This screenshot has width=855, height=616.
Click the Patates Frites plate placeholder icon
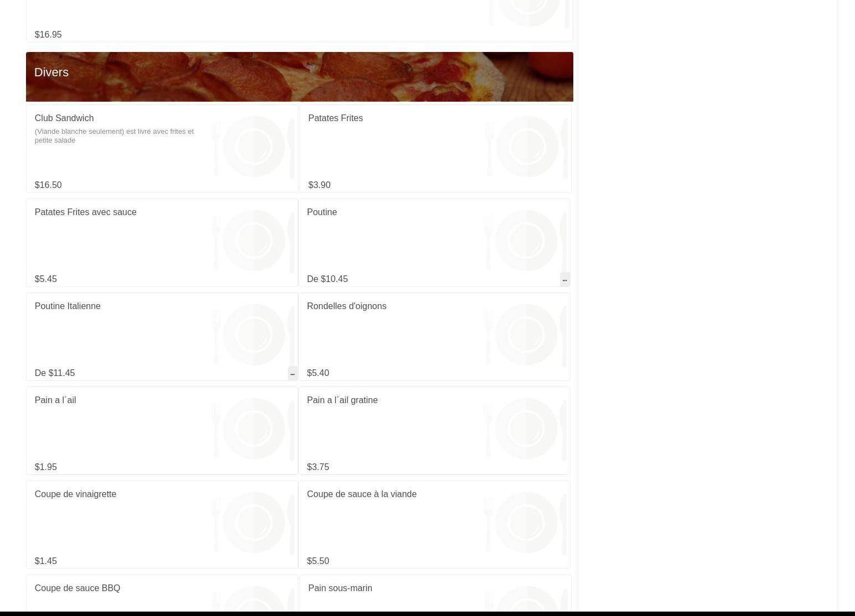[527, 147]
